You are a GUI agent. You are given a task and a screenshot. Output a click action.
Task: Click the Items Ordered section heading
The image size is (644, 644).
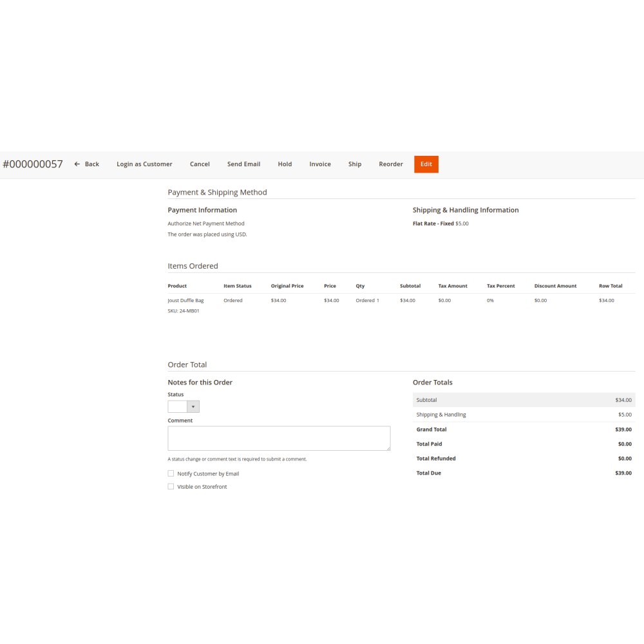coord(193,266)
